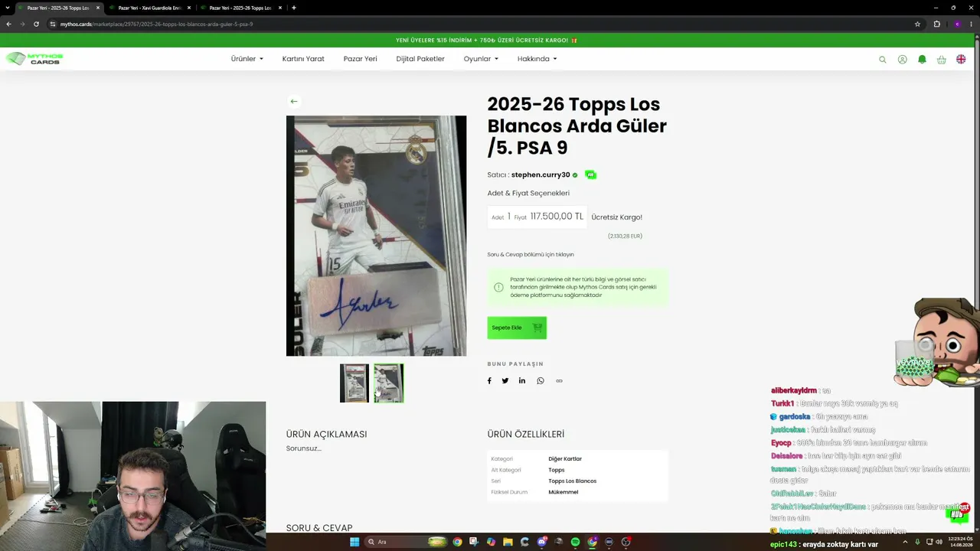Open the Dijital Paketler menu item
980x551 pixels.
420,59
